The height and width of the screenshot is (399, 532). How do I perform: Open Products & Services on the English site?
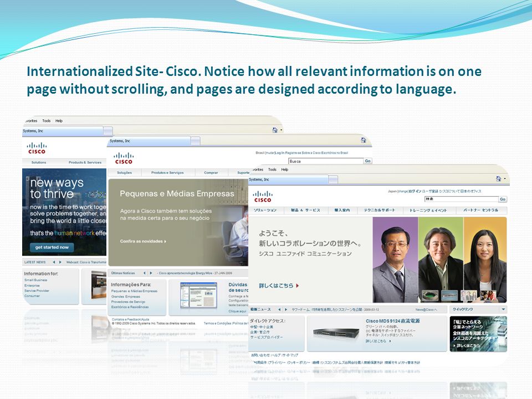click(x=85, y=162)
